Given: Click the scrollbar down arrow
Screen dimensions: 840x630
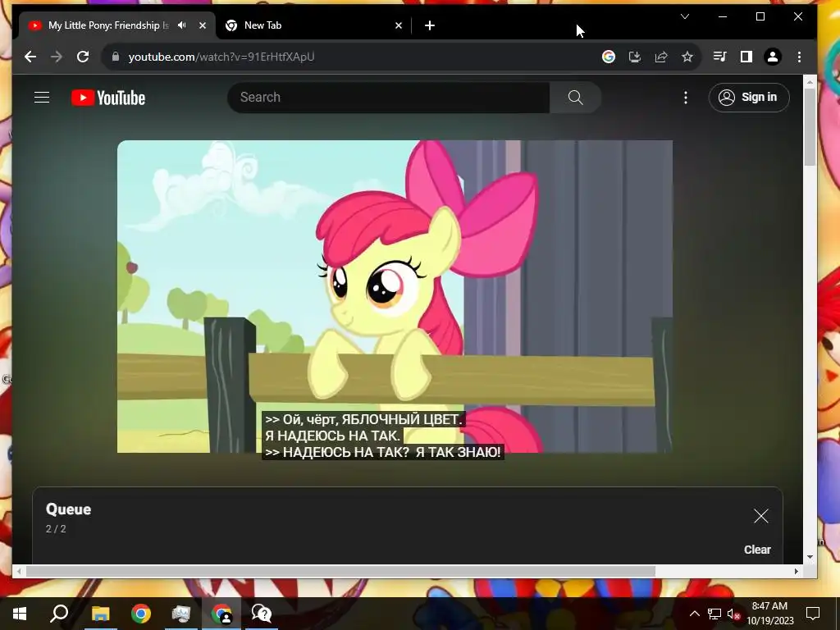Looking at the screenshot, I should point(810,557).
